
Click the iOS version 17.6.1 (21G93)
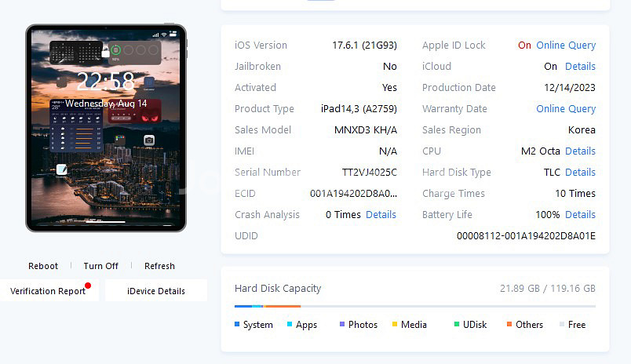365,45
